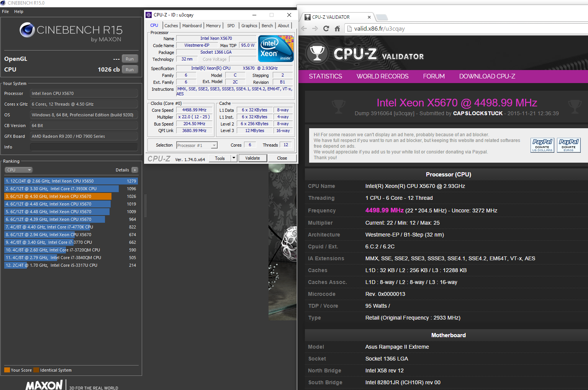Run the OpenGL benchmark
This screenshot has width=588, height=390.
point(130,59)
